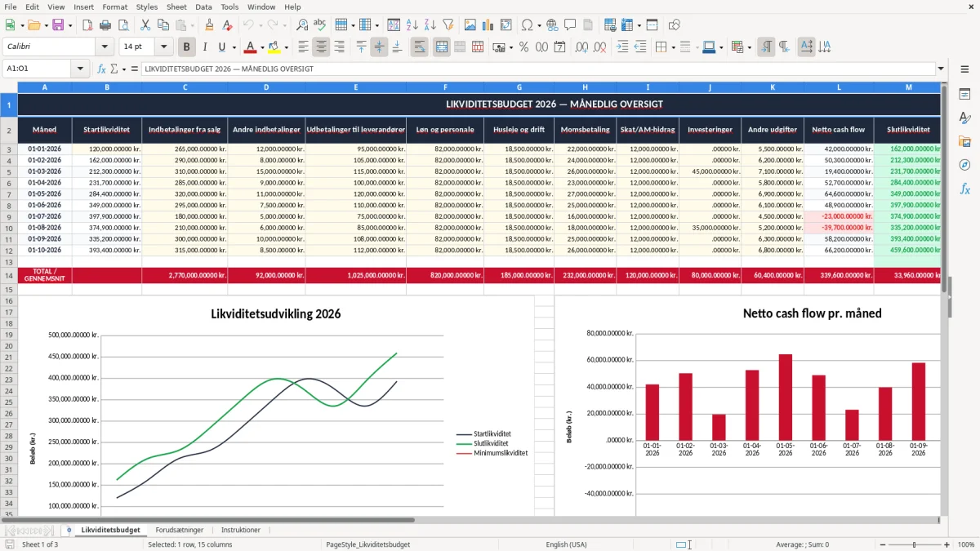Toggle Align Left
This screenshot has width=980, height=551.
click(303, 47)
